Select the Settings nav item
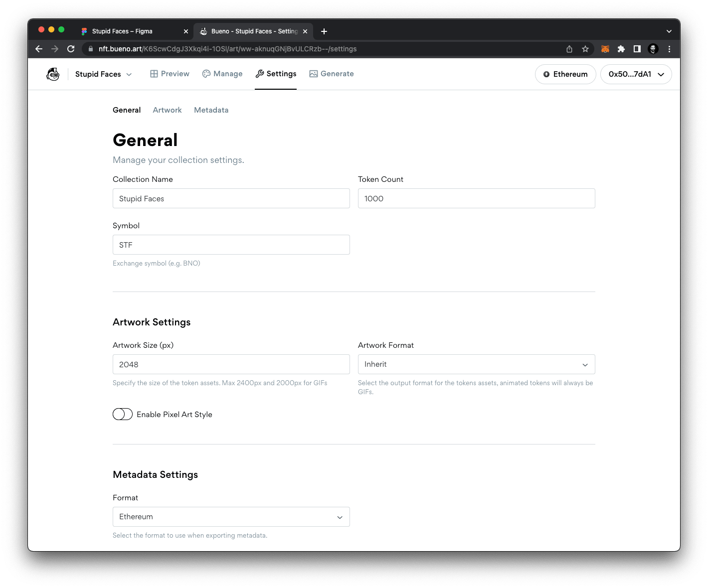Image resolution: width=708 pixels, height=588 pixels. pos(276,74)
